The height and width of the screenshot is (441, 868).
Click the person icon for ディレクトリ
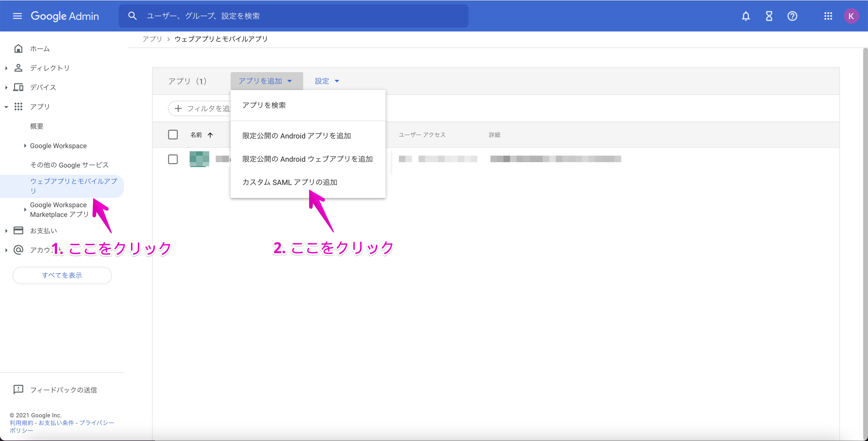tap(18, 68)
